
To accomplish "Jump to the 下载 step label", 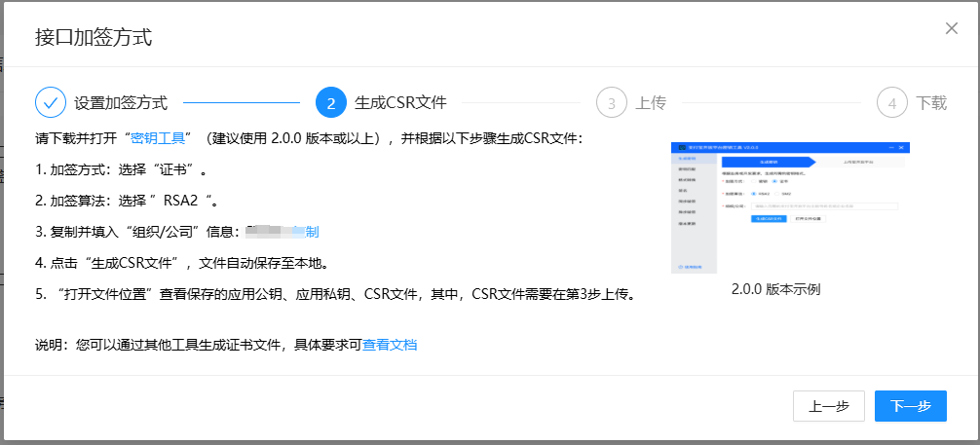I will click(x=931, y=102).
